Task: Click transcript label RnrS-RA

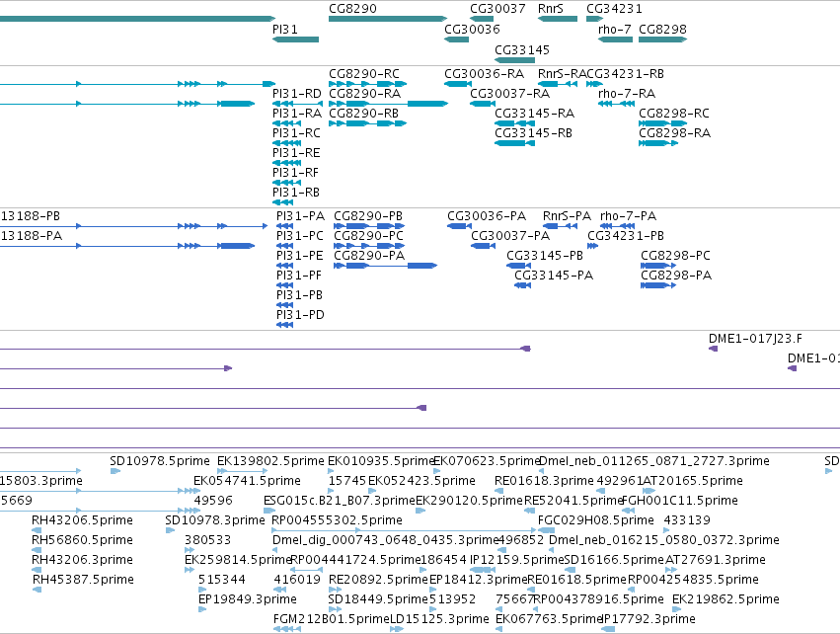Action: [562, 74]
